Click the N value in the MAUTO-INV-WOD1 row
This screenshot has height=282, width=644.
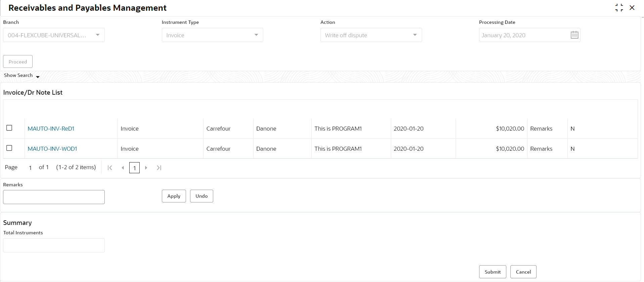point(572,149)
